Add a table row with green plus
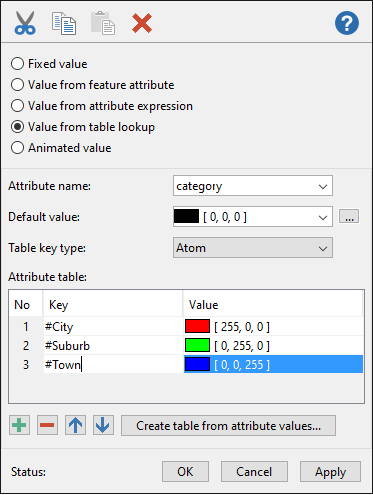 tap(19, 425)
